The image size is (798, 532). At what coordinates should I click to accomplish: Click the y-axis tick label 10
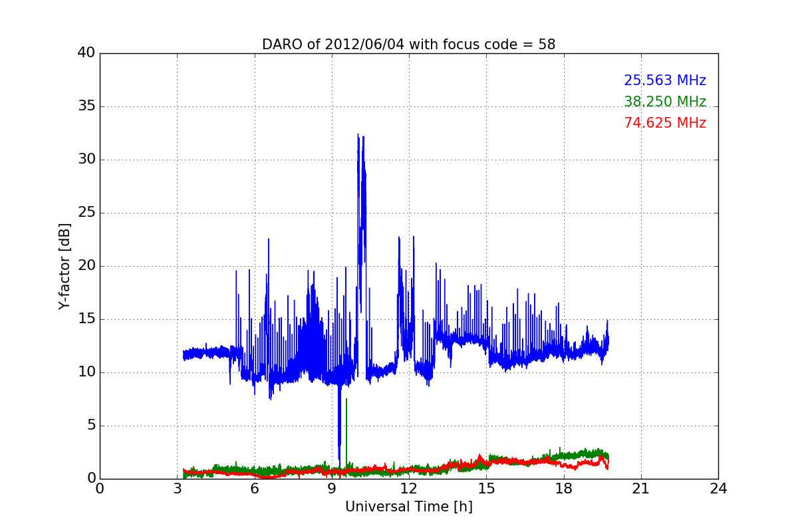coord(86,372)
